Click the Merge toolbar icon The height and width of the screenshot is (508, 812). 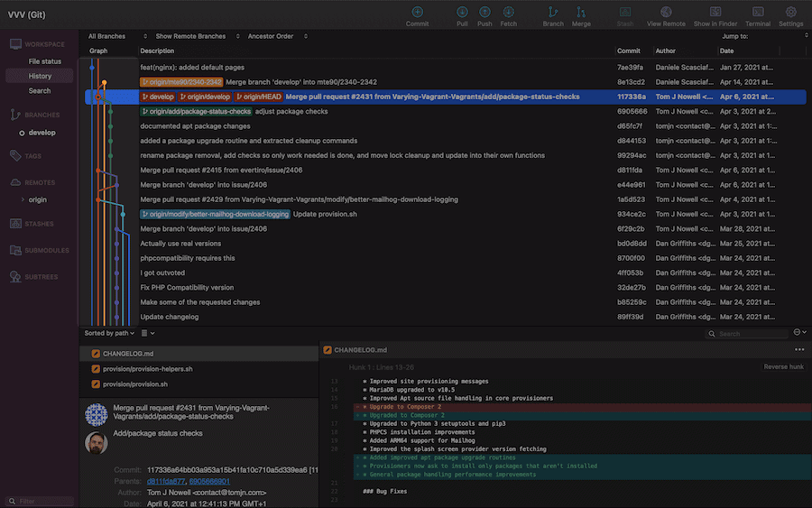[x=581, y=13]
